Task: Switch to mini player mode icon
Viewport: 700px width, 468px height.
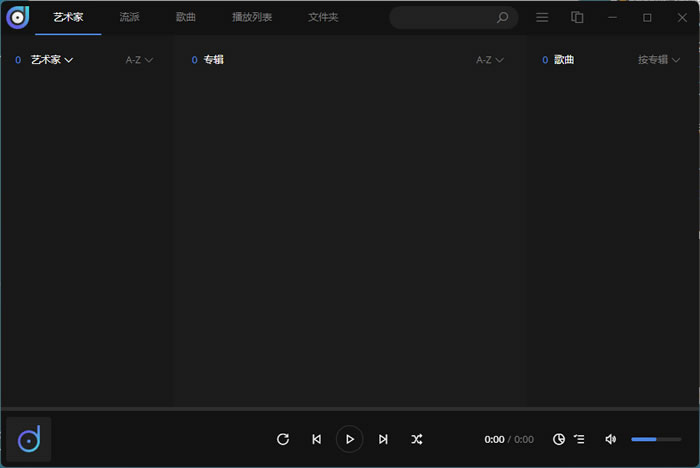Action: pyautogui.click(x=577, y=17)
